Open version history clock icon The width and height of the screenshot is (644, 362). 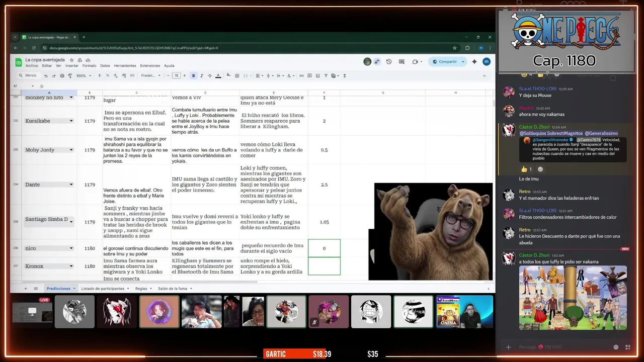389,62
